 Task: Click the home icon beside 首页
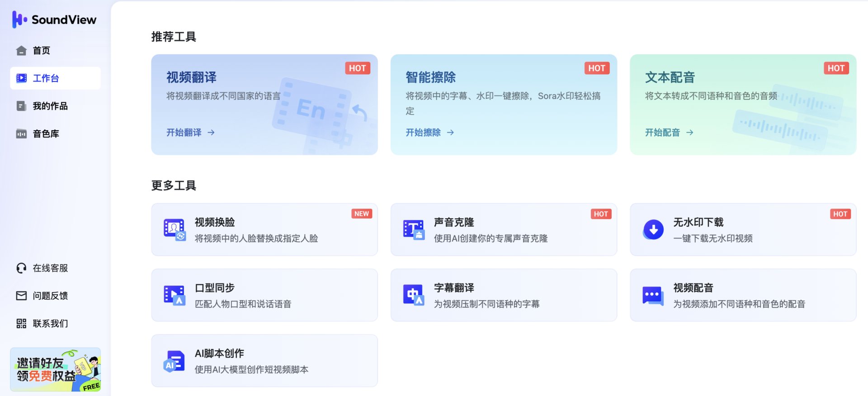pyautogui.click(x=21, y=51)
